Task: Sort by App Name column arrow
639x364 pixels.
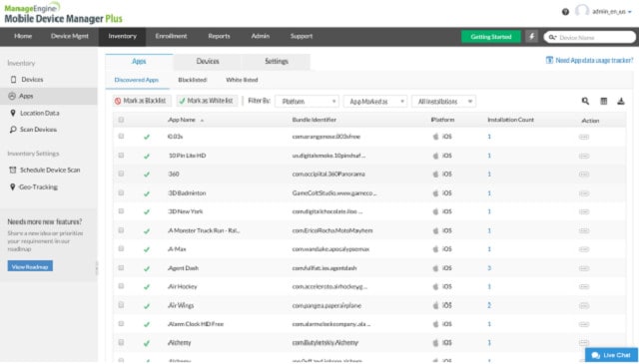Action: coord(202,121)
